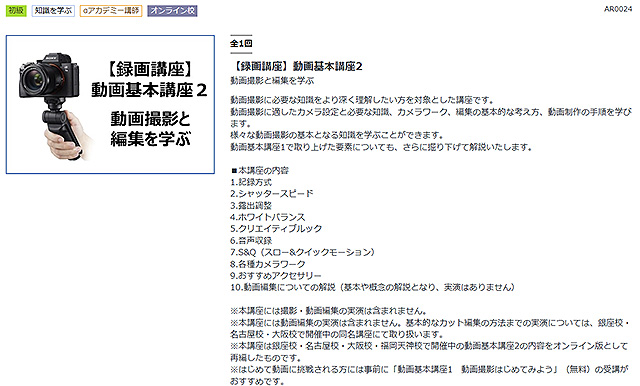640x386 pixels.
Task: Click the ■本講座の内容 section heading
Action: (x=260, y=171)
